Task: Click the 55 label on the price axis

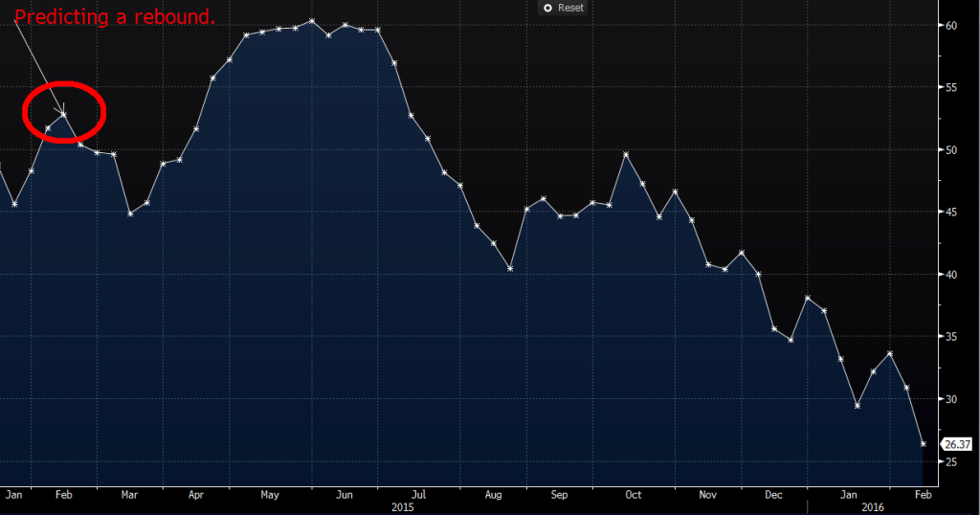Action: click(951, 87)
